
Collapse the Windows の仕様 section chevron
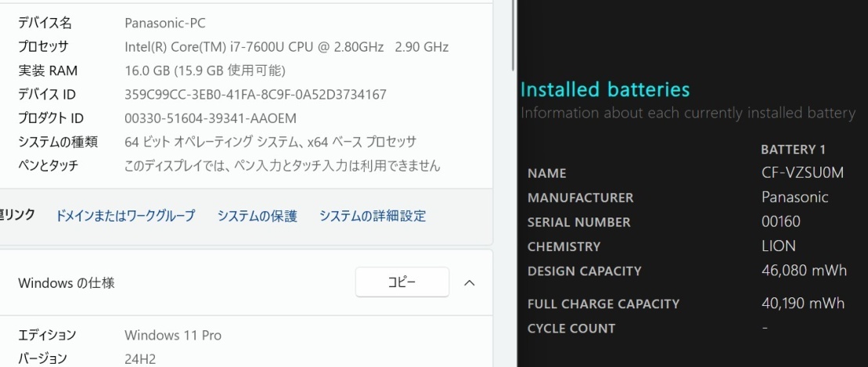(470, 282)
